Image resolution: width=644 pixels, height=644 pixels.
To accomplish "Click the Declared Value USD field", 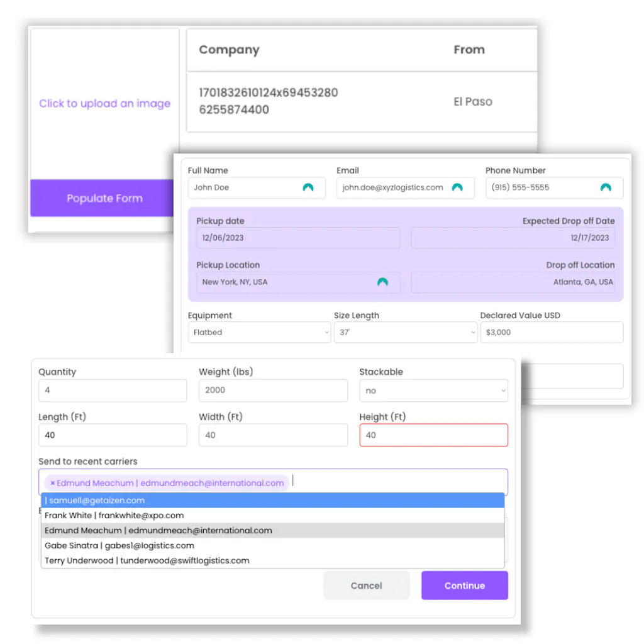I will 551,332.
